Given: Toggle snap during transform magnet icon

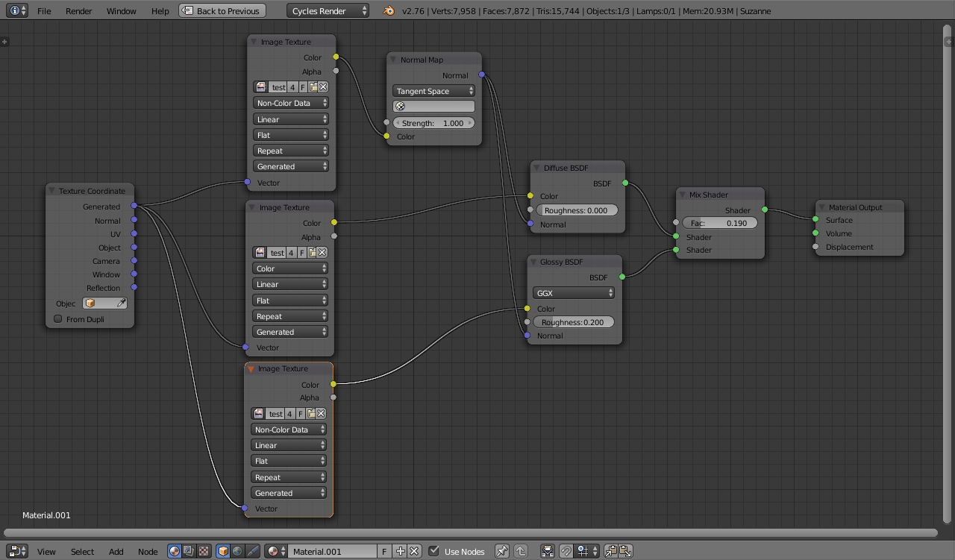Looking at the screenshot, I should click(566, 551).
